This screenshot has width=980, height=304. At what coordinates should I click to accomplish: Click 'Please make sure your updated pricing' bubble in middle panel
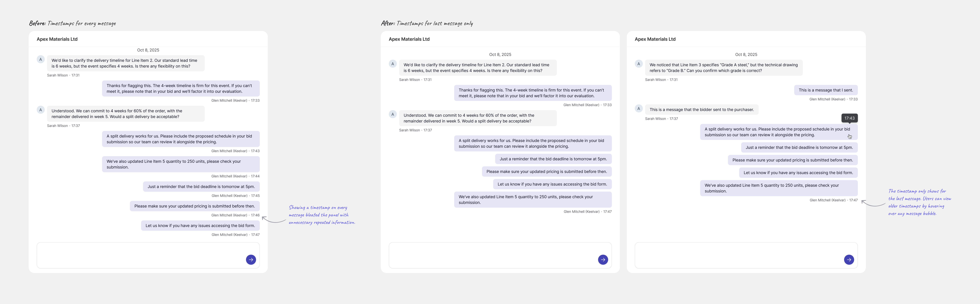pos(547,172)
